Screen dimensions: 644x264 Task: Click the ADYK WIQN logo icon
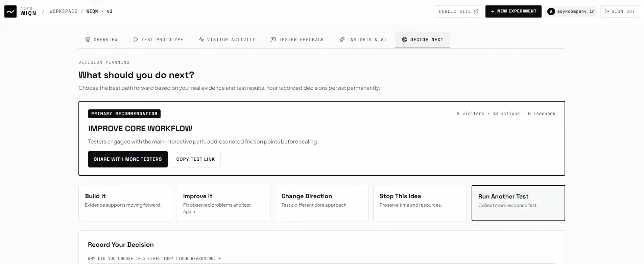point(10,11)
